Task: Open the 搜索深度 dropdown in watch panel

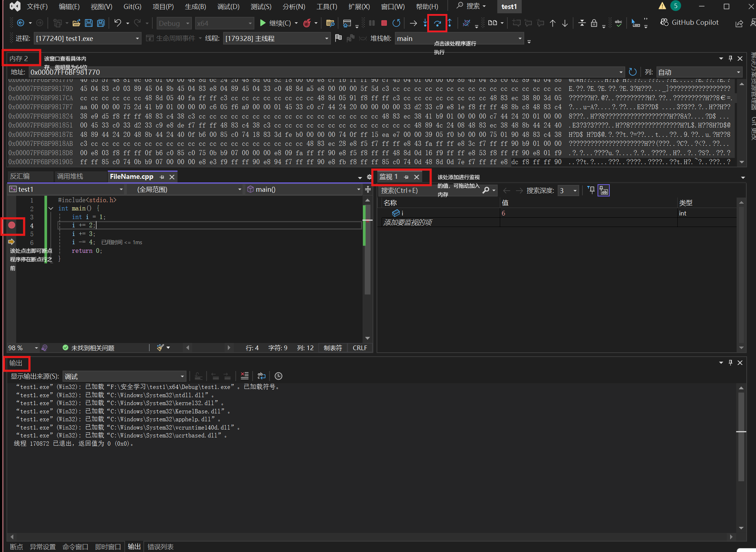Action: pos(575,191)
